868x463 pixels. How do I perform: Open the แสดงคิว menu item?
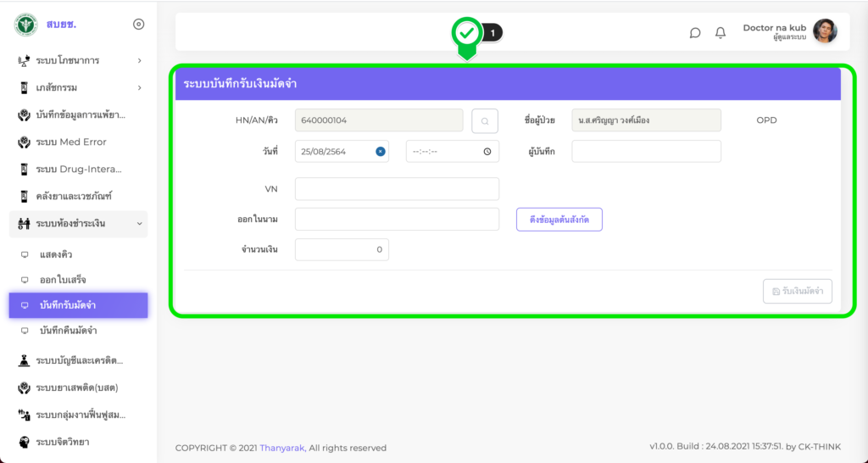coord(57,254)
